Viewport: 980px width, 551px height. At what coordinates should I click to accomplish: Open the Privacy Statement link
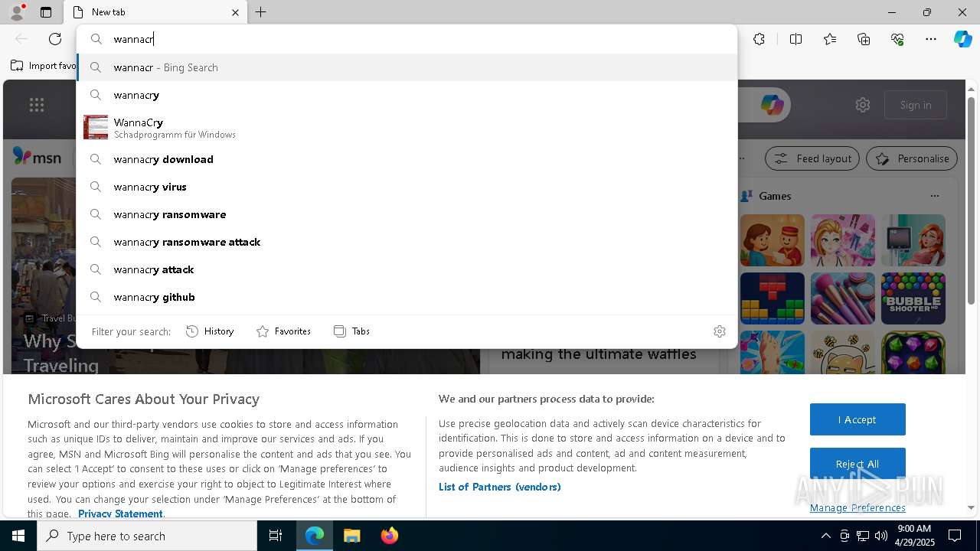click(x=120, y=514)
